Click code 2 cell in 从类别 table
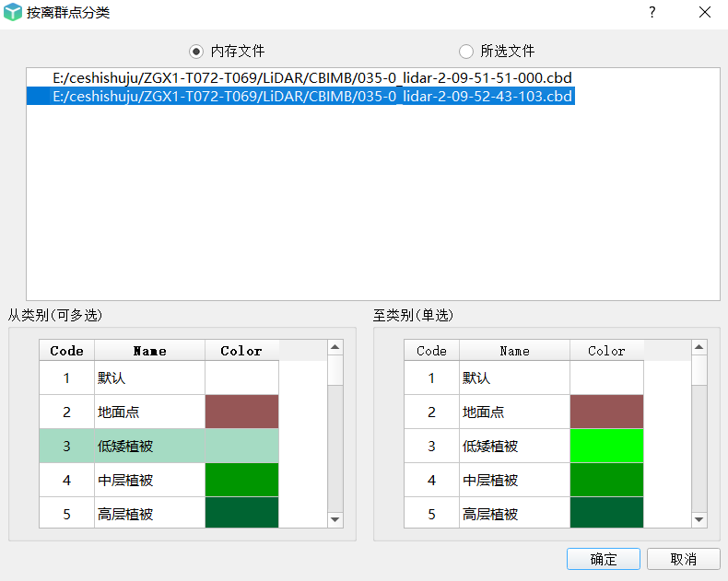The height and width of the screenshot is (581, 728). click(x=67, y=412)
